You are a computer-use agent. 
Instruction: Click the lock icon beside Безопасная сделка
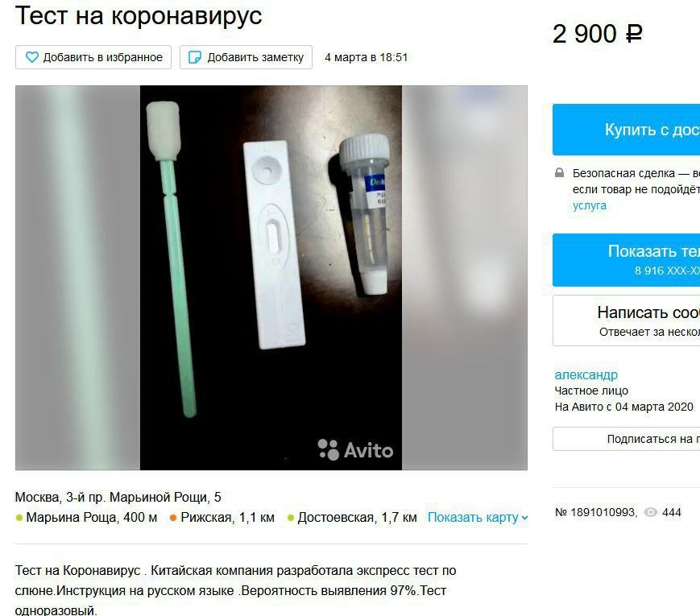[x=559, y=173]
